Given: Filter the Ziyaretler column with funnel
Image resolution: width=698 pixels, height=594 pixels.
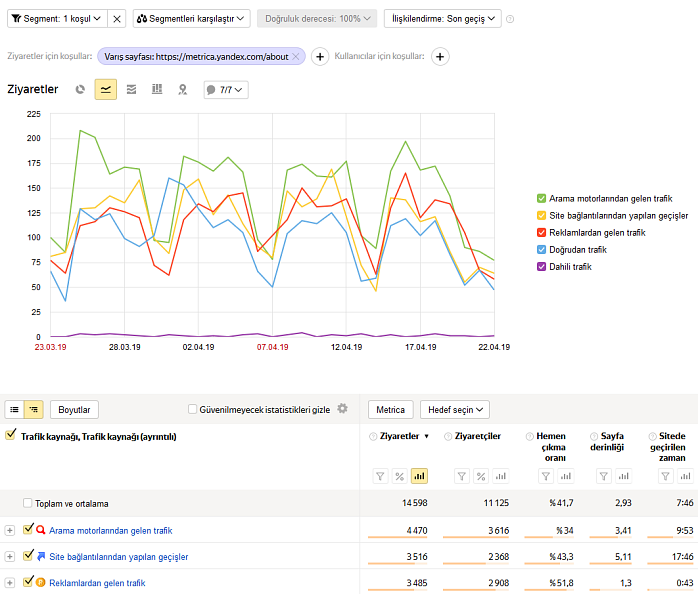Looking at the screenshot, I should tap(380, 476).
